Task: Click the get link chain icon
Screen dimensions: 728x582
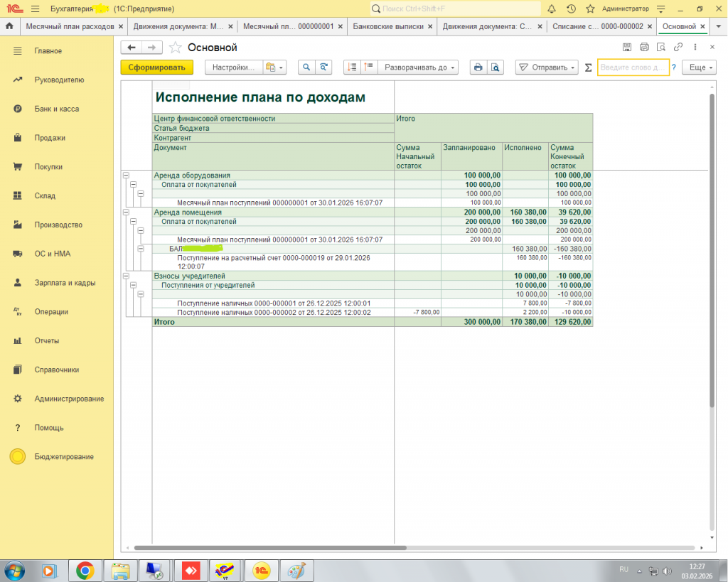Action: click(678, 48)
